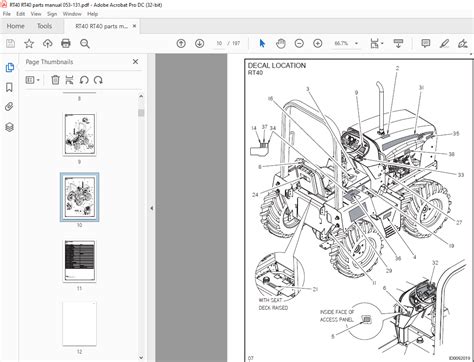Click the upload to cloud icon
474x362 pixels.
click(48, 43)
